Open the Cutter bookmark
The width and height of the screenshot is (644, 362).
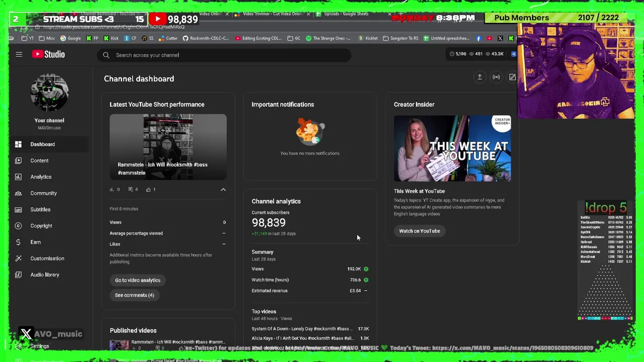pyautogui.click(x=168, y=38)
